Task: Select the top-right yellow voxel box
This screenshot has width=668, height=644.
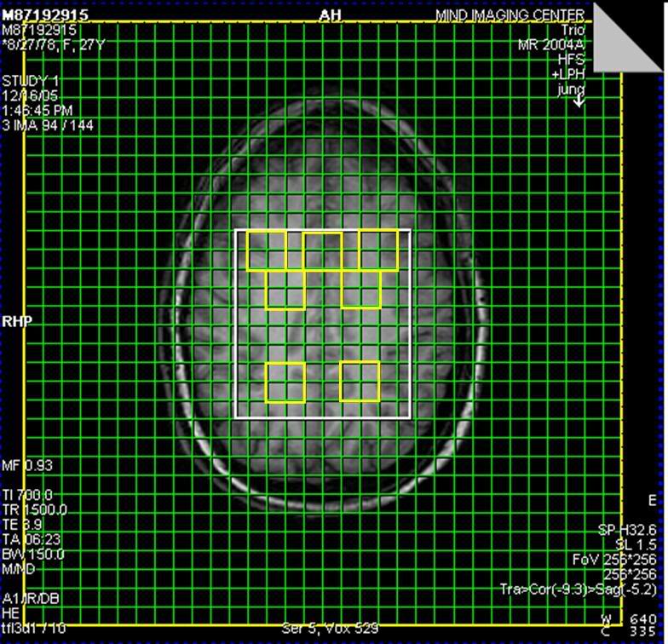Action: [379, 250]
